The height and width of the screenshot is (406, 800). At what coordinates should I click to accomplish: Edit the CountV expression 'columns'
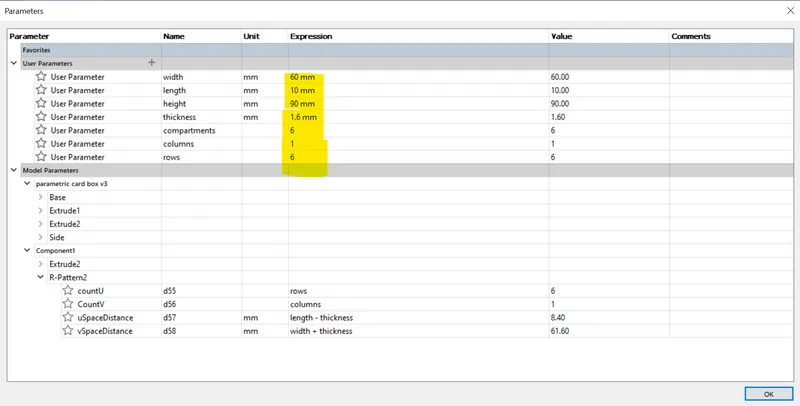[x=418, y=304]
